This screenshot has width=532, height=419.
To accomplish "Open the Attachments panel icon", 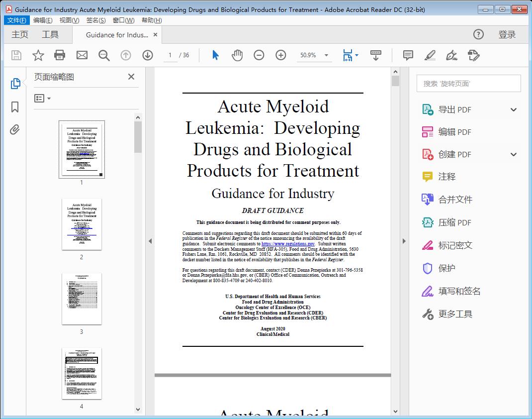I will pos(15,129).
